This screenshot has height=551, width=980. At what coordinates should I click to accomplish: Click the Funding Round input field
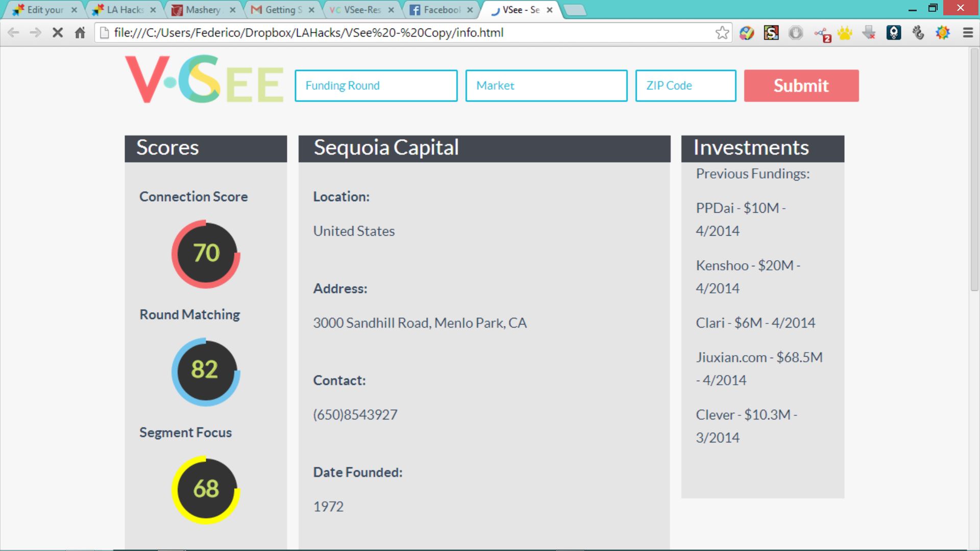(376, 86)
